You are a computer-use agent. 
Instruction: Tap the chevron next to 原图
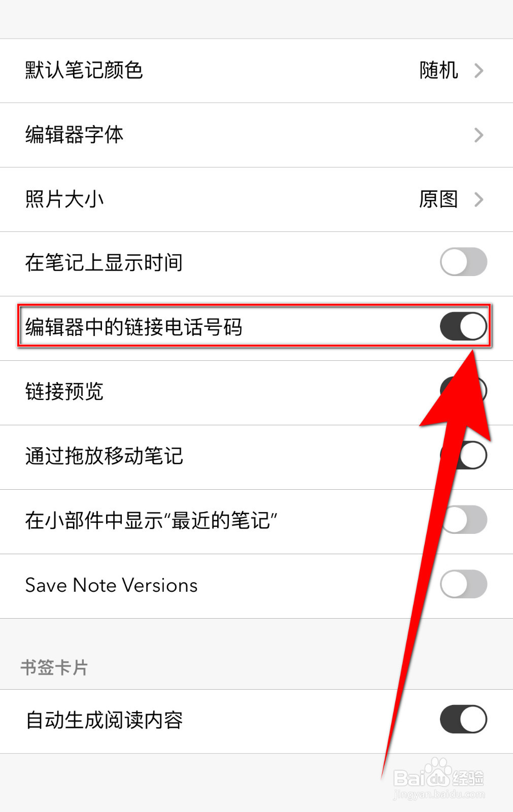(x=478, y=199)
